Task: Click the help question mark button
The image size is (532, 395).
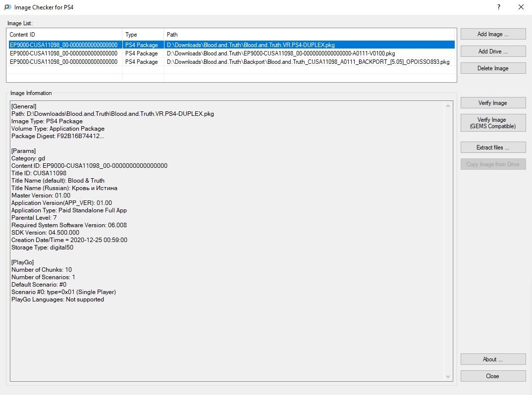Action: [x=498, y=7]
